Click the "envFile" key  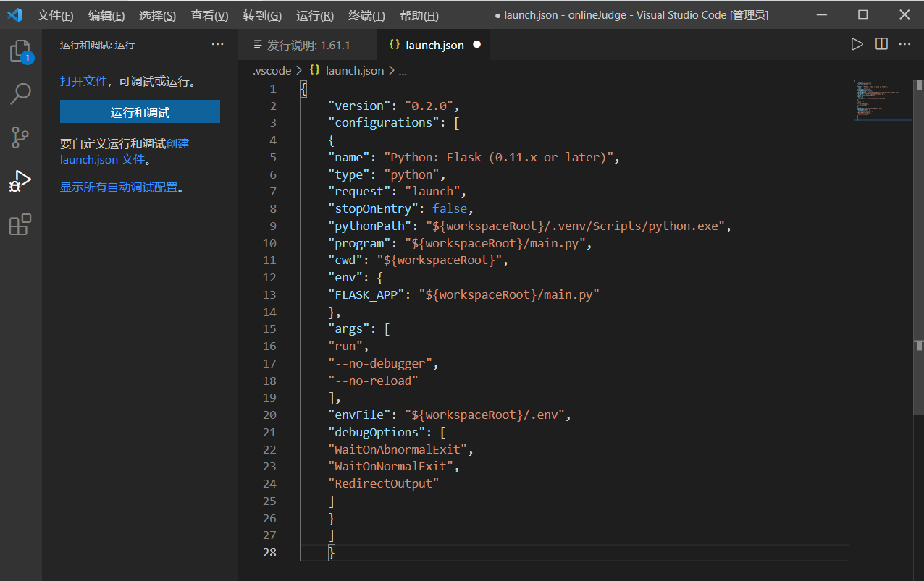click(x=359, y=415)
